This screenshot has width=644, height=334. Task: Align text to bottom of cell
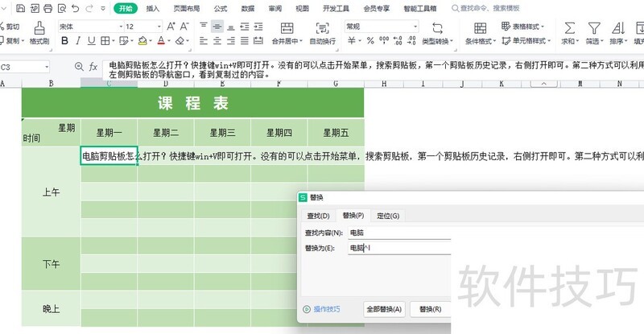coord(231,27)
